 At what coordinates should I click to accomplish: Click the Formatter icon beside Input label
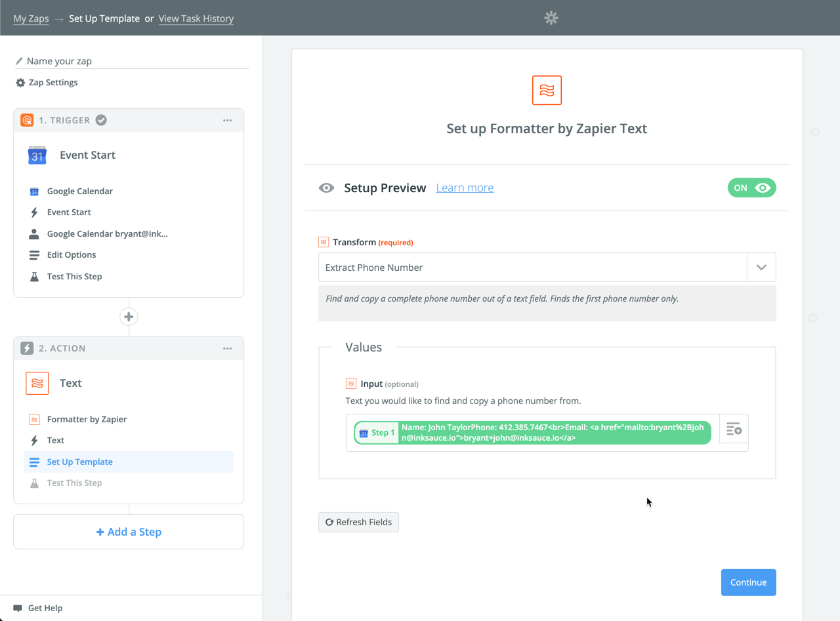point(351,384)
